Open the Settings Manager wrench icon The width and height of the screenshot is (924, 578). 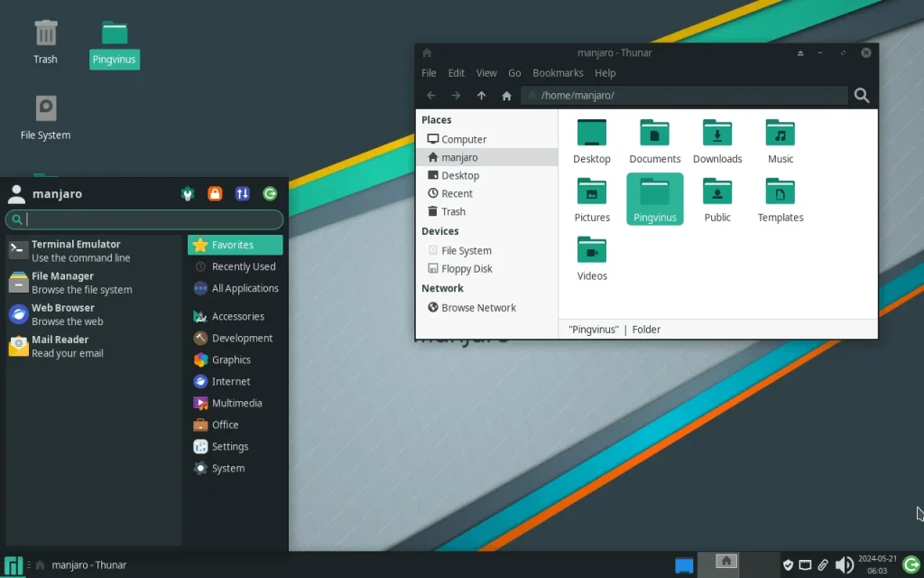pyautogui.click(x=188, y=193)
